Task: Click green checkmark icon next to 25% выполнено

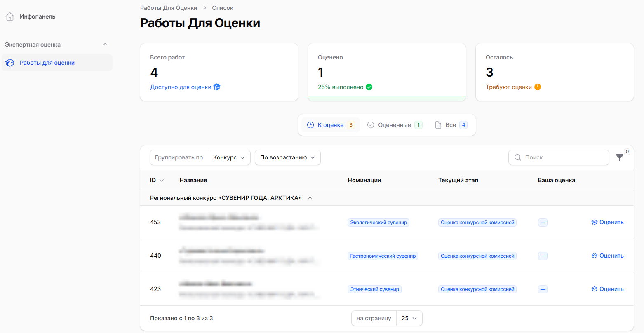Action: tap(369, 87)
